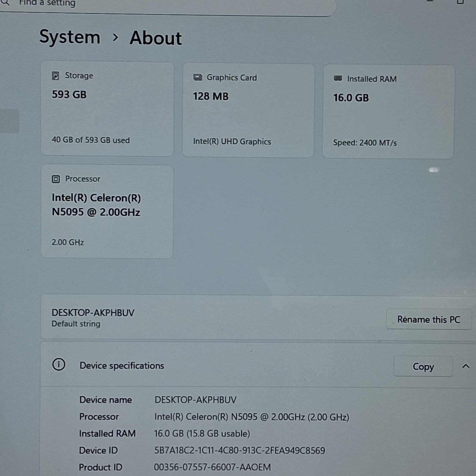Open the Graphics Card 128 MB card
The image size is (476, 476).
coord(248,111)
